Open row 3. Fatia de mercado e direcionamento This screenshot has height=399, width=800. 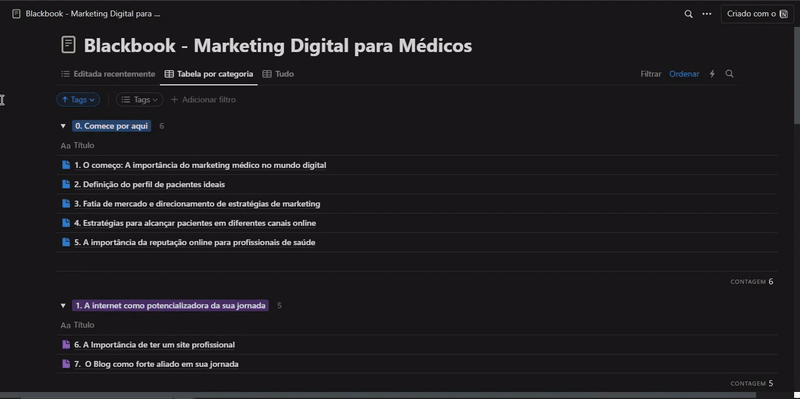pos(197,204)
